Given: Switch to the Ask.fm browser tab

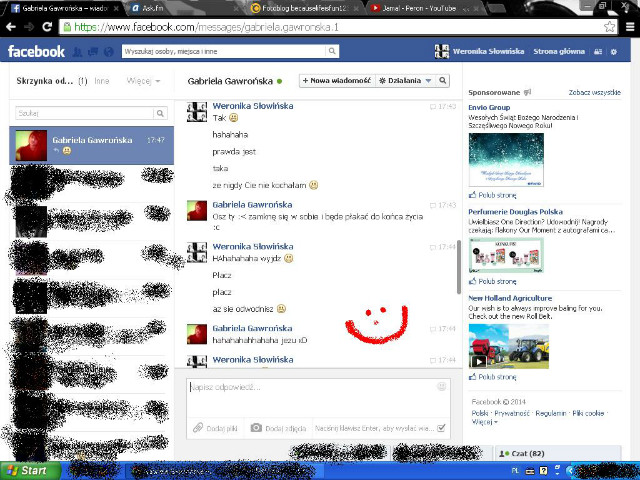Looking at the screenshot, I should pos(183,8).
